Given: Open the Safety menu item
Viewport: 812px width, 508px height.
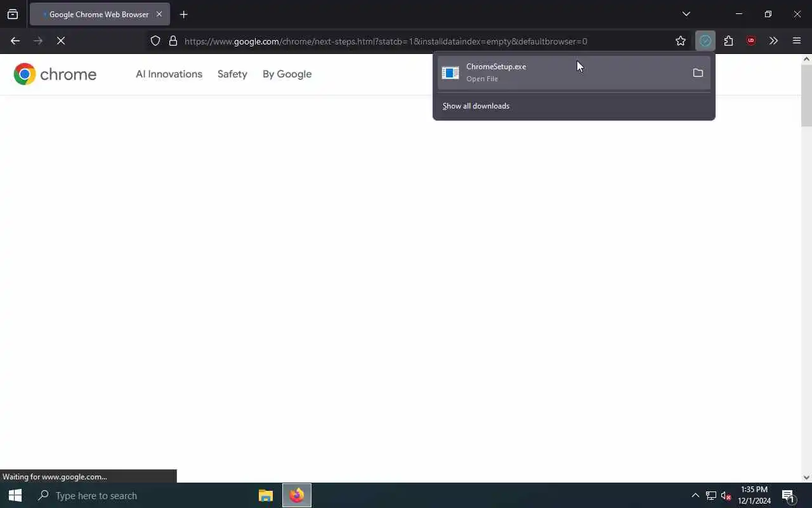Looking at the screenshot, I should pos(232,74).
